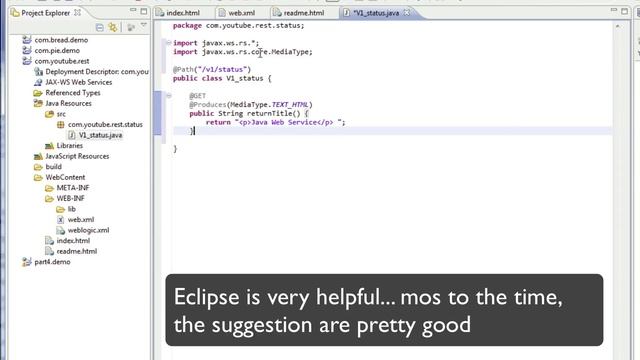Select the com.bread.demo project
640x360 pixels.
coord(61,40)
